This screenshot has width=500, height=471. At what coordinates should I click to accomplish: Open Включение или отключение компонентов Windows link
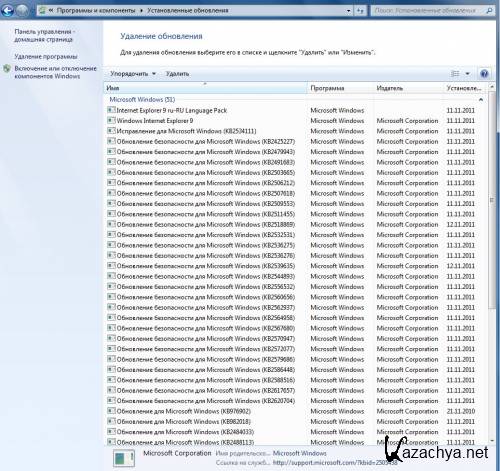coord(55,72)
